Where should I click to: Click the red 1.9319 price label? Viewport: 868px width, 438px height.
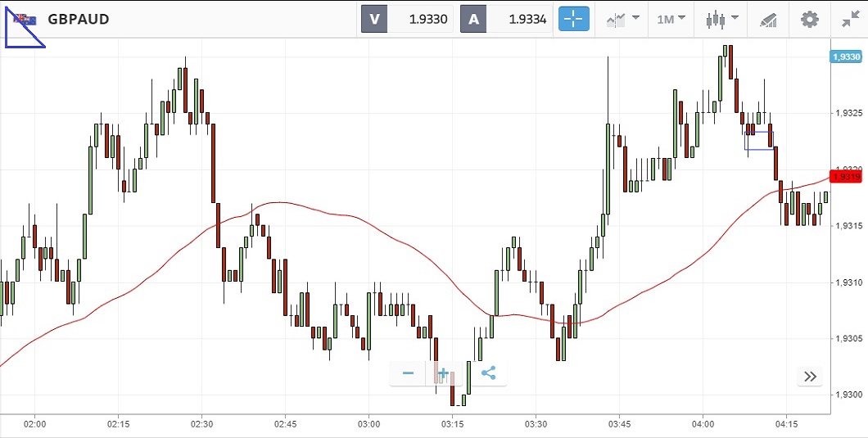[846, 177]
